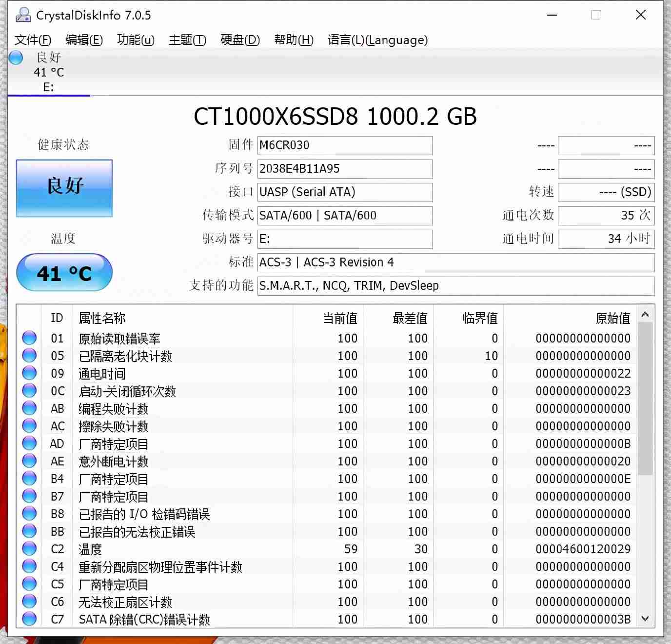Click the firmware field M6CR030
Screen dimensions: 671x644
[x=345, y=145]
